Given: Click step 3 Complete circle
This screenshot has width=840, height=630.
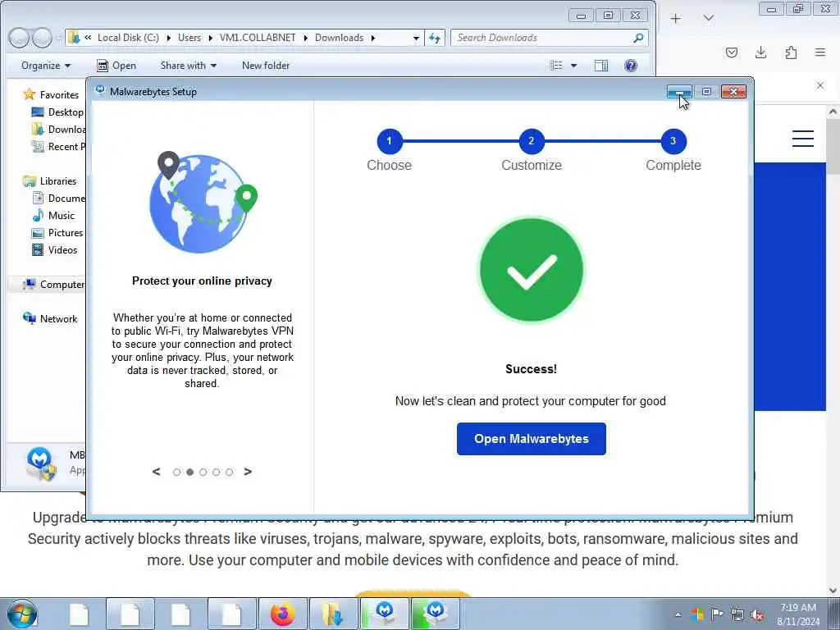Looking at the screenshot, I should coord(673,141).
